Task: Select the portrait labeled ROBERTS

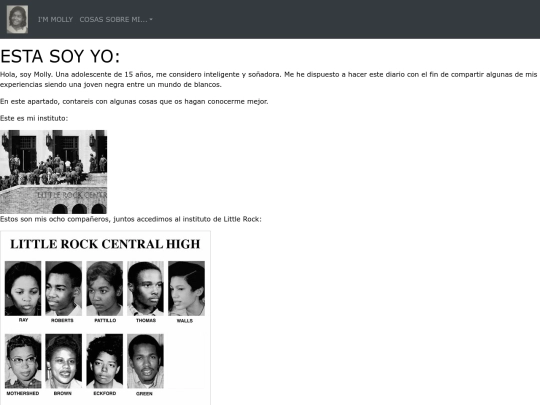Action: coord(64,288)
